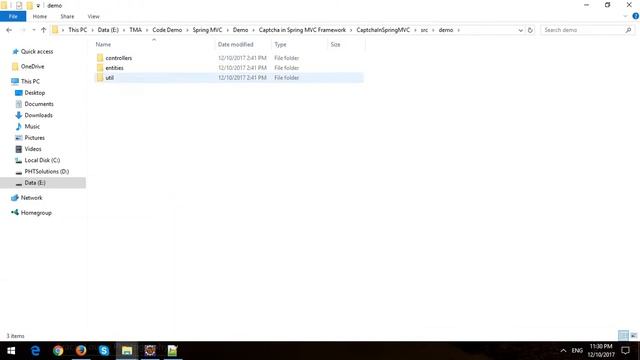Click the New folder quick access icon

29,5
